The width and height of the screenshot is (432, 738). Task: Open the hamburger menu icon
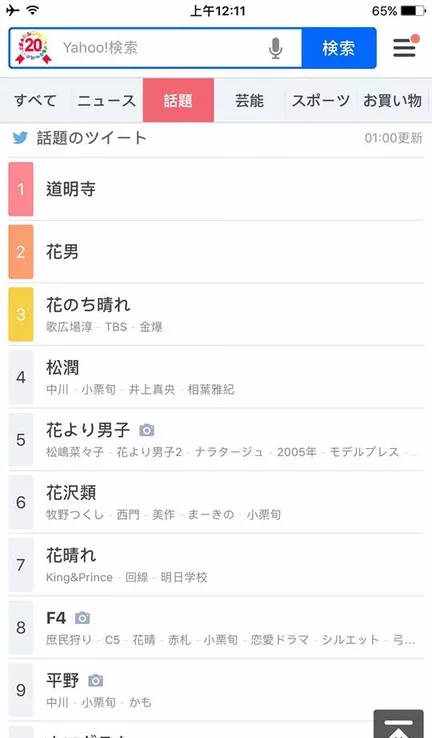tap(405, 47)
